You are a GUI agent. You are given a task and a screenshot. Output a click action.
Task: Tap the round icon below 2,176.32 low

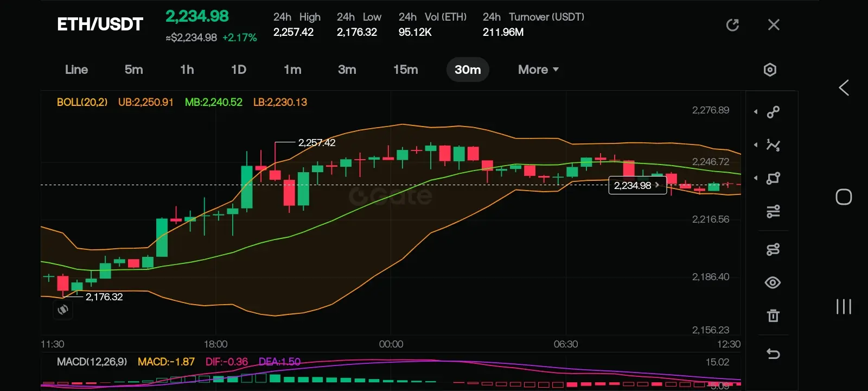(x=63, y=310)
